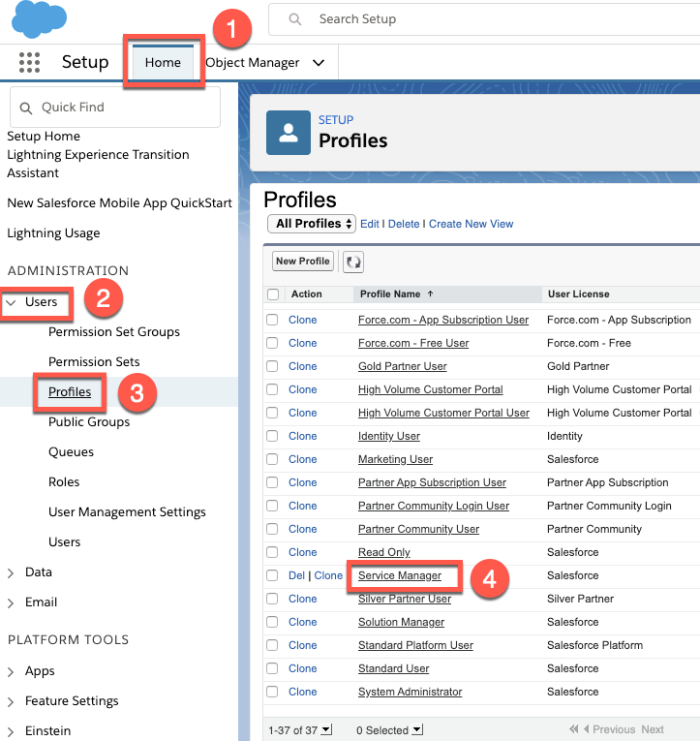This screenshot has height=741, width=700.
Task: Click in the Quick Find field
Action: tap(115, 108)
